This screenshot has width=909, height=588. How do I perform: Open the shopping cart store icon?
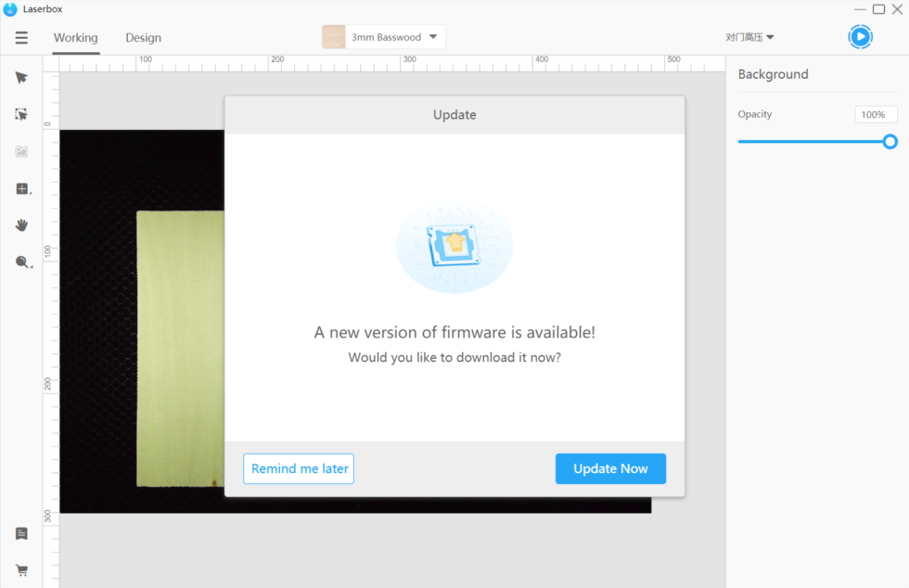21,570
